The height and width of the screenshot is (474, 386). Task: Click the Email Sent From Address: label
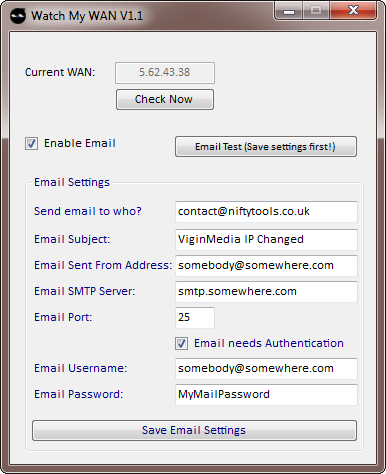(x=103, y=265)
